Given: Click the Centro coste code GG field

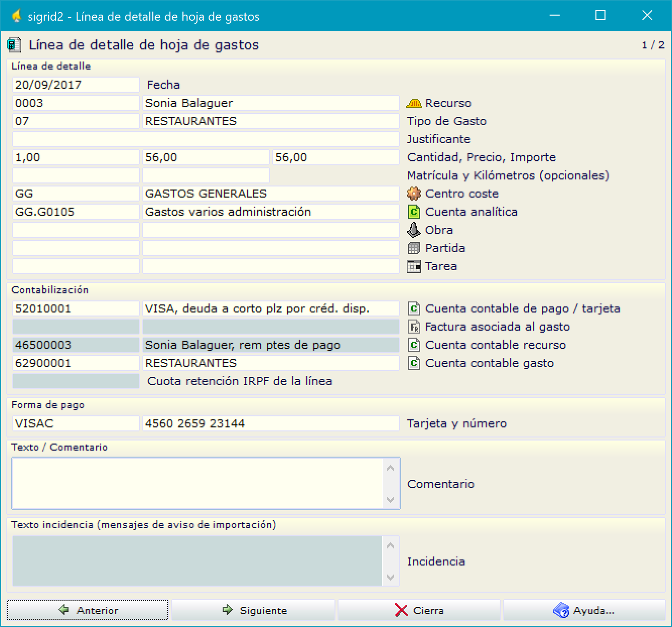Looking at the screenshot, I should 76,194.
